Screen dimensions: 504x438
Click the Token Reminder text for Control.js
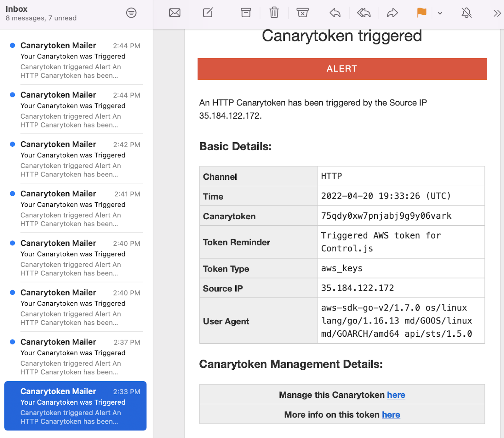coord(381,242)
